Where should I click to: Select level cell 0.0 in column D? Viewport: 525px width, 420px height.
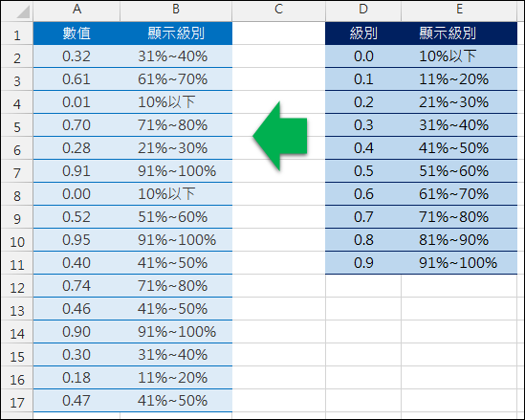coord(363,56)
